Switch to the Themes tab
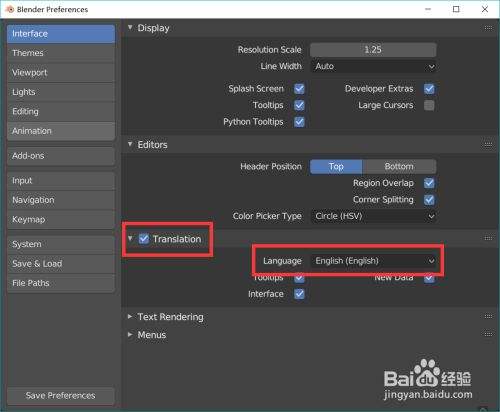This screenshot has height=412, width=500. pyautogui.click(x=61, y=53)
